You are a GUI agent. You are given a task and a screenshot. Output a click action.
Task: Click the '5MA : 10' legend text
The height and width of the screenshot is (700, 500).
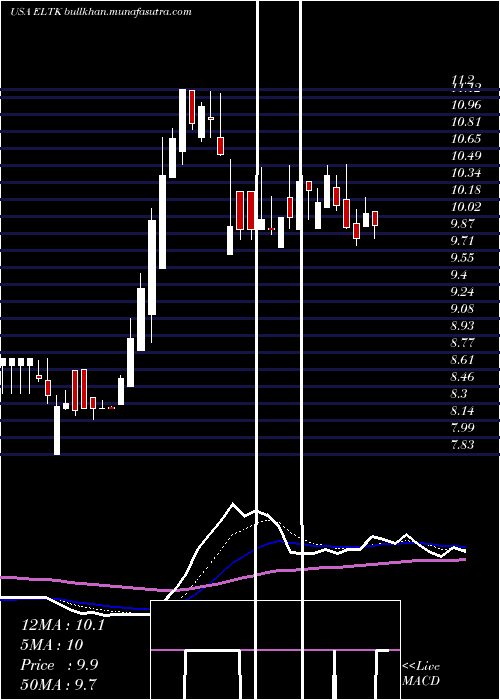tap(52, 645)
